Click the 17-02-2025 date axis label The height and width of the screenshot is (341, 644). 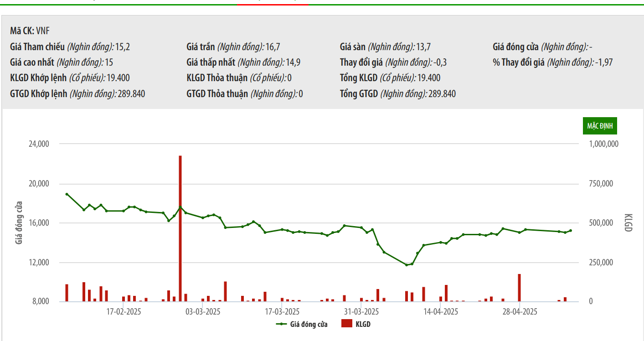[x=124, y=312]
